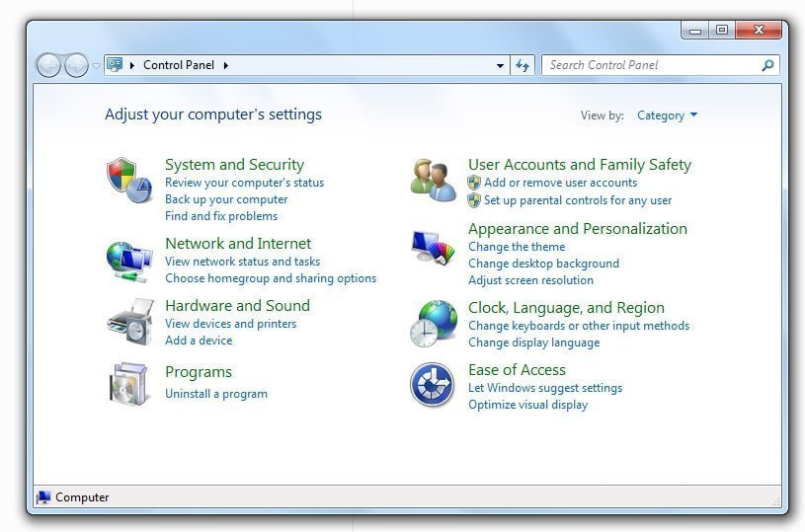This screenshot has width=805, height=532.
Task: Click Add or remove user accounts
Action: pyautogui.click(x=560, y=183)
